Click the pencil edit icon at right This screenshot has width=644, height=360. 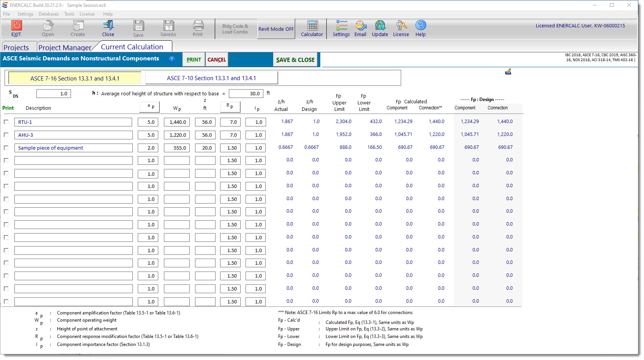point(508,72)
